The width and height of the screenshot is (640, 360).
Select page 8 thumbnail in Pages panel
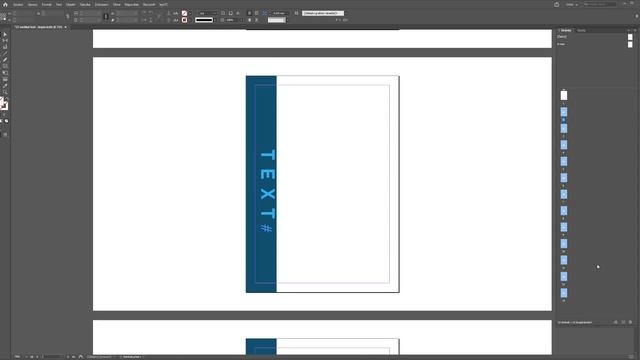click(564, 211)
